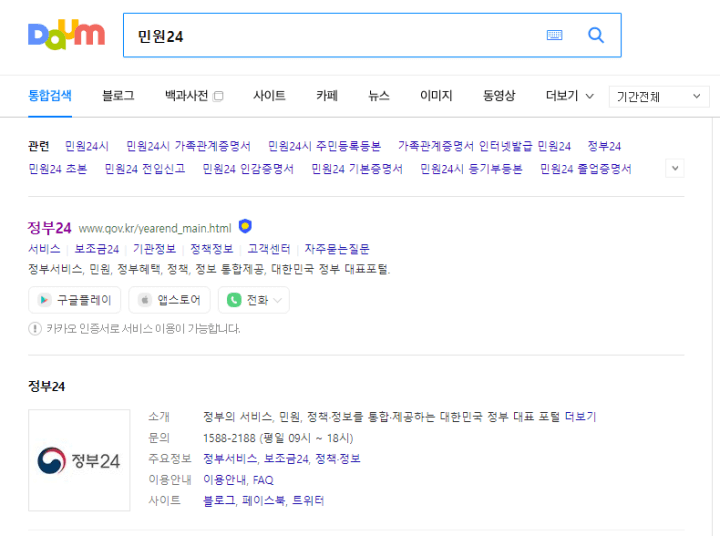This screenshot has width=720, height=536.
Task: Click related search 민원24시
Action: (x=87, y=146)
